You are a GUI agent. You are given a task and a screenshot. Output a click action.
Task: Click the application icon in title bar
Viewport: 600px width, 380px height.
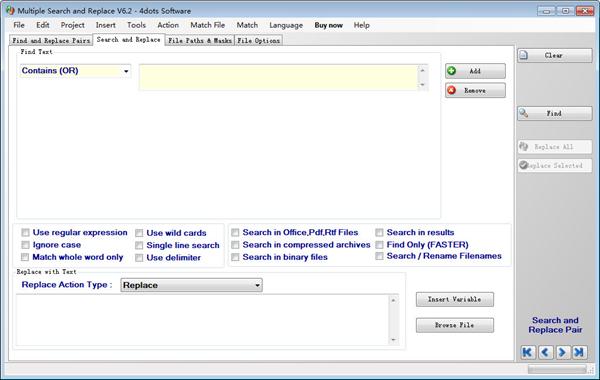(10, 10)
